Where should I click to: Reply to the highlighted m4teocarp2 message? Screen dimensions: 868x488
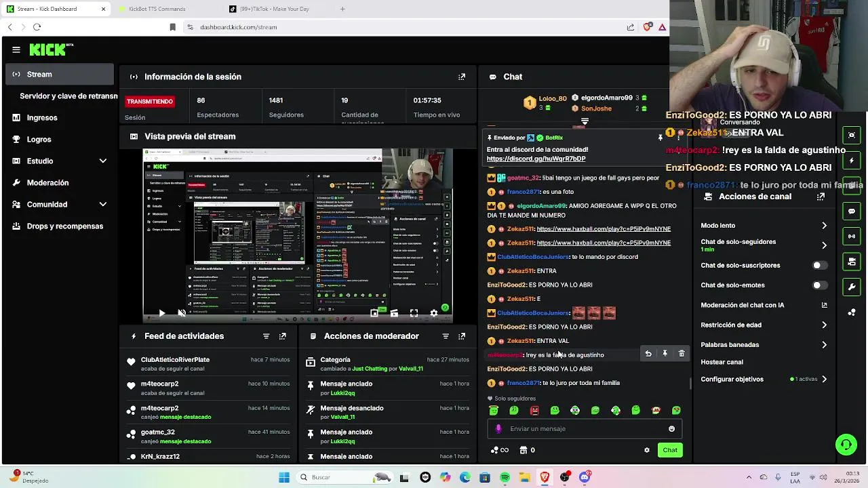pos(648,354)
